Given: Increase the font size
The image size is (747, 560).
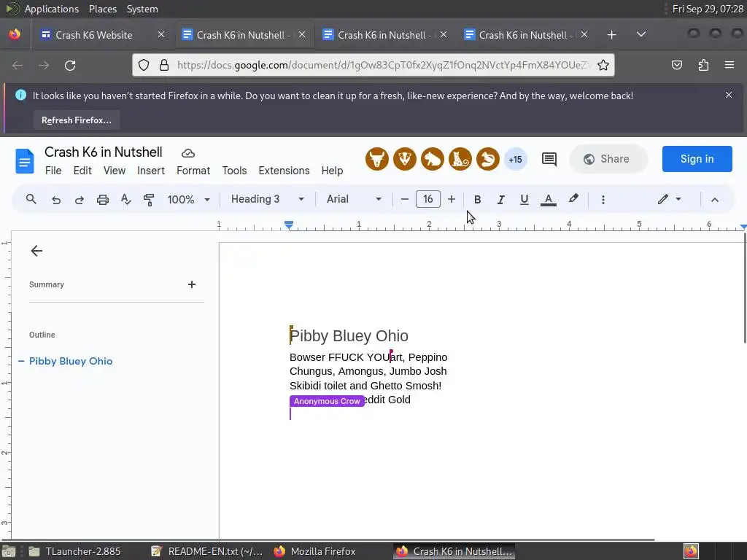Looking at the screenshot, I should [451, 199].
